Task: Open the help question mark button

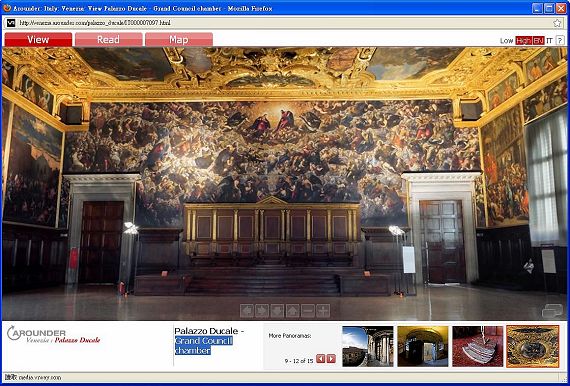Action: [x=560, y=40]
